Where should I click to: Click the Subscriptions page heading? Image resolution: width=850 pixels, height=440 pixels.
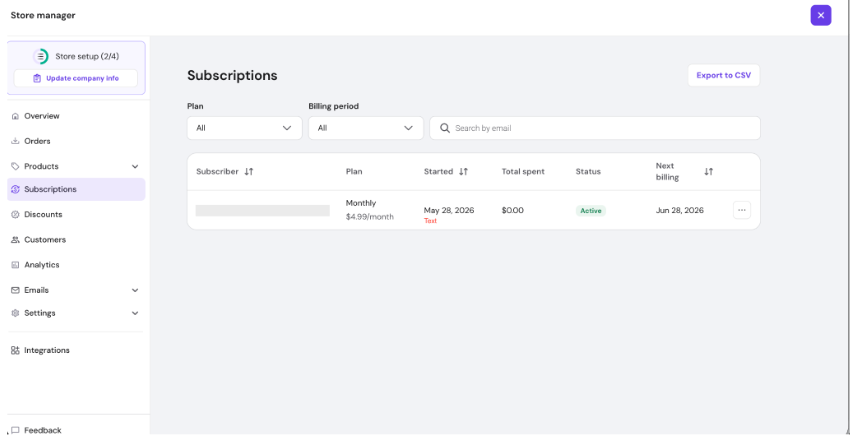click(232, 75)
